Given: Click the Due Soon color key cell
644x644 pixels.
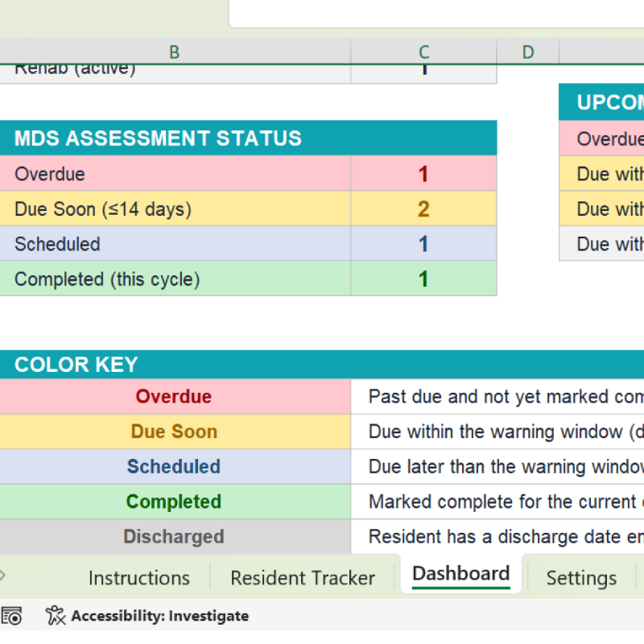Looking at the screenshot, I should point(175,431).
